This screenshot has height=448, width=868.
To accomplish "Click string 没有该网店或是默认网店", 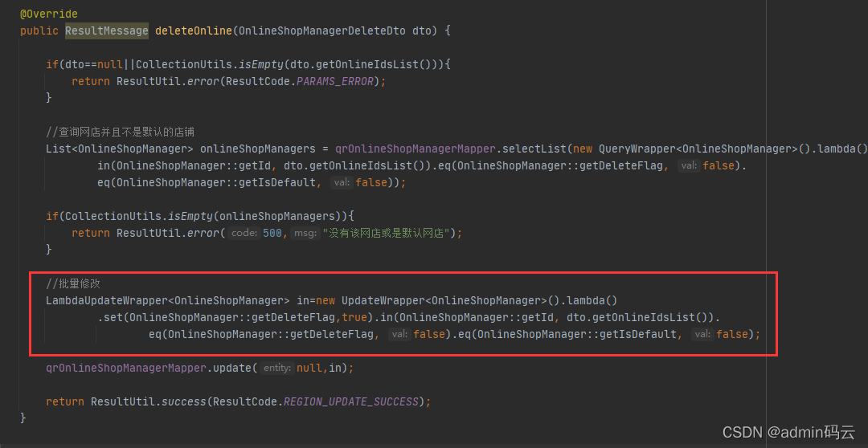I will [x=386, y=234].
